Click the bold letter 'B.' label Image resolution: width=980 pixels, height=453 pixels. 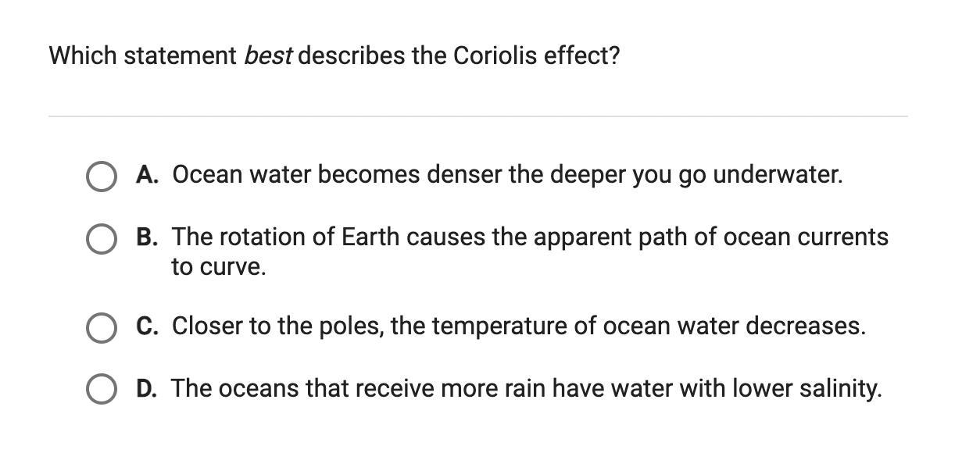point(147,237)
